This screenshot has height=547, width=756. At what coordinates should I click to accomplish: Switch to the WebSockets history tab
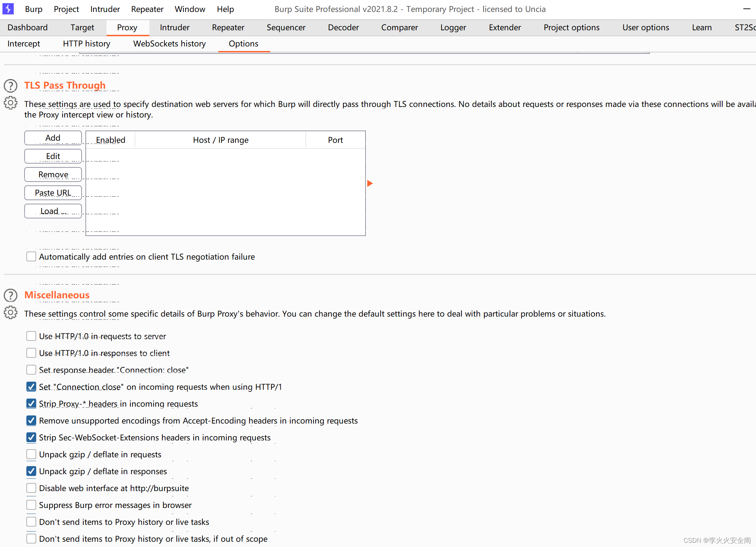[x=169, y=44]
